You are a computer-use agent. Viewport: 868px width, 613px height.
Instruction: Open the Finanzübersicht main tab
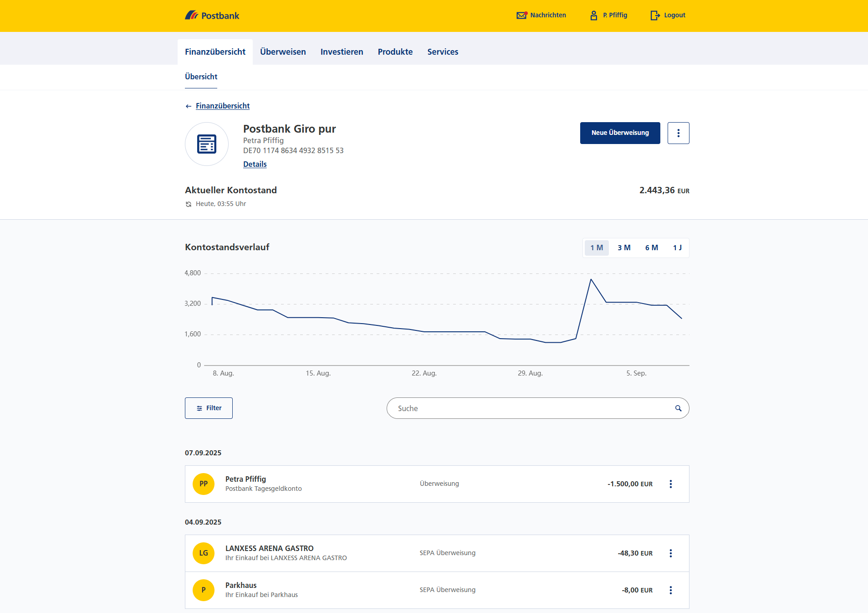[x=215, y=52]
